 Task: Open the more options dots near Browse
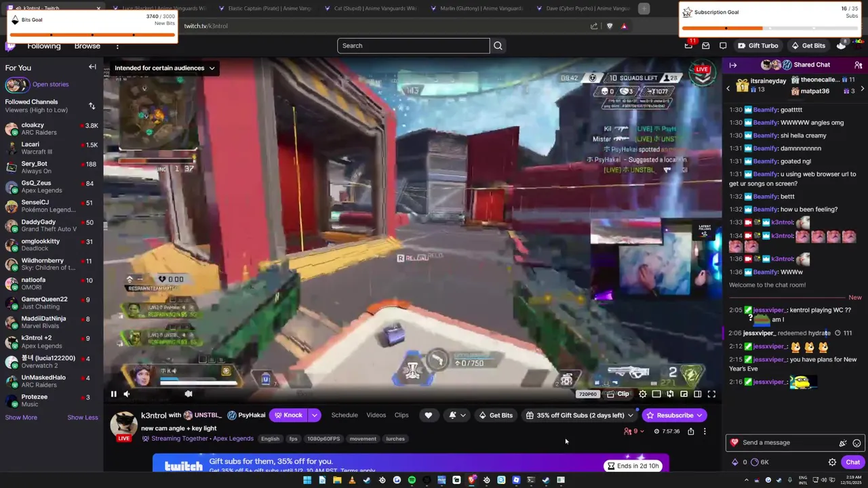(x=117, y=46)
